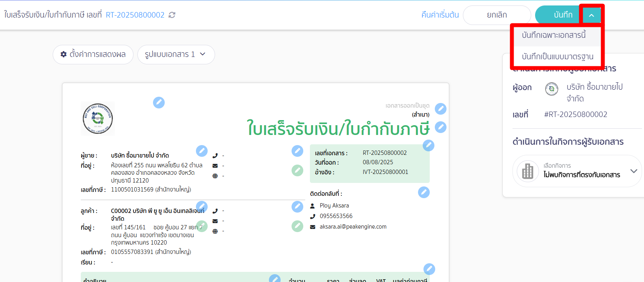
Task: Edit the seller phone contact column
Action: (x=297, y=151)
